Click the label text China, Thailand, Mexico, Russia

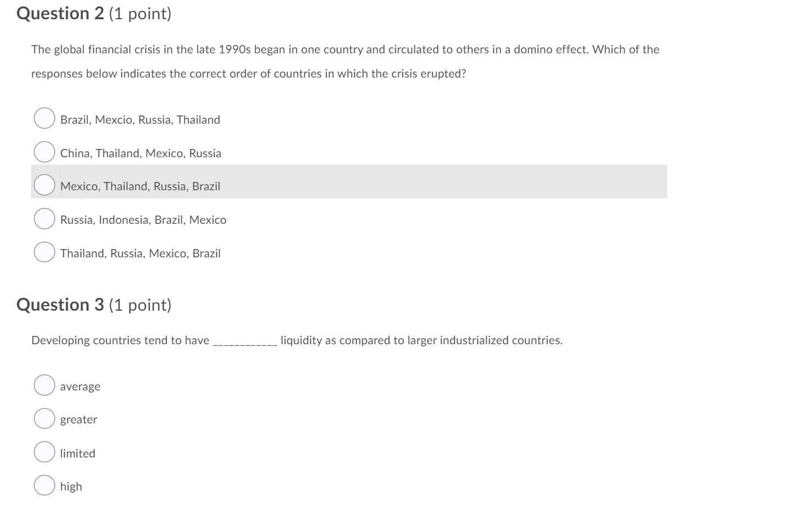tap(141, 153)
